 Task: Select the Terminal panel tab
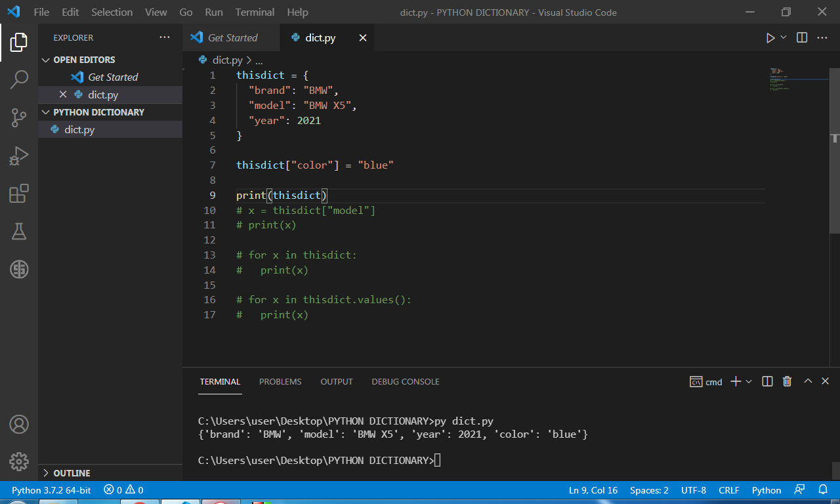pyautogui.click(x=220, y=381)
